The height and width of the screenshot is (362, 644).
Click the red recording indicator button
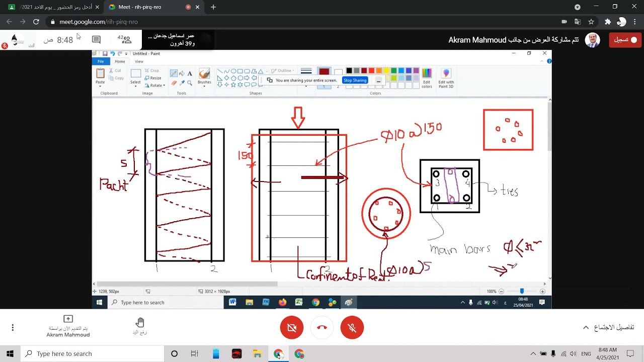[x=625, y=40]
